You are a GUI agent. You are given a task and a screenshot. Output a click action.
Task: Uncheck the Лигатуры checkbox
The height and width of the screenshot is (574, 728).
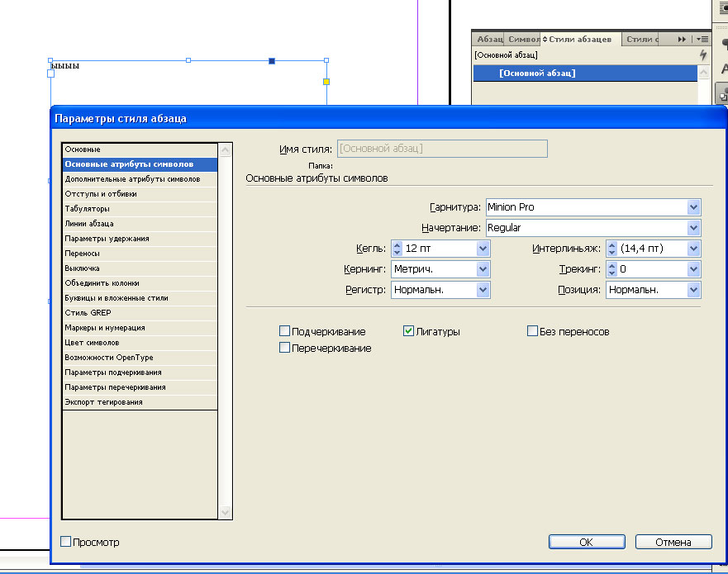click(x=408, y=331)
